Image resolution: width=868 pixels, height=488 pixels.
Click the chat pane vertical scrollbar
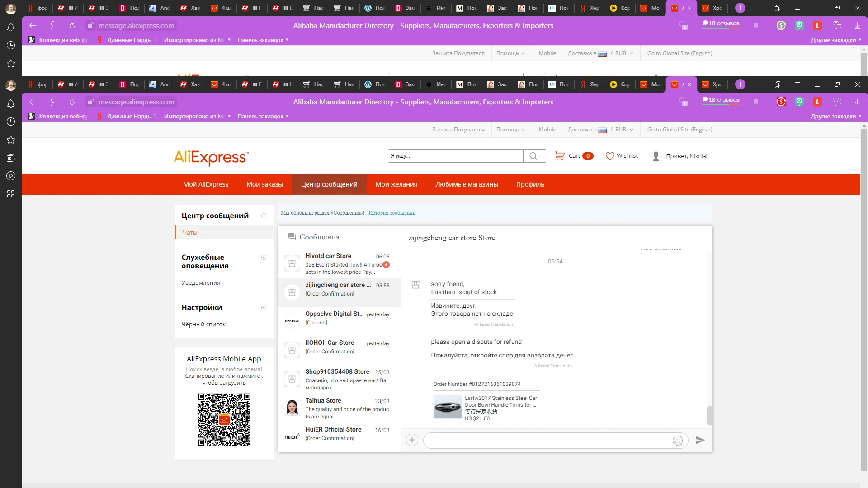709,415
